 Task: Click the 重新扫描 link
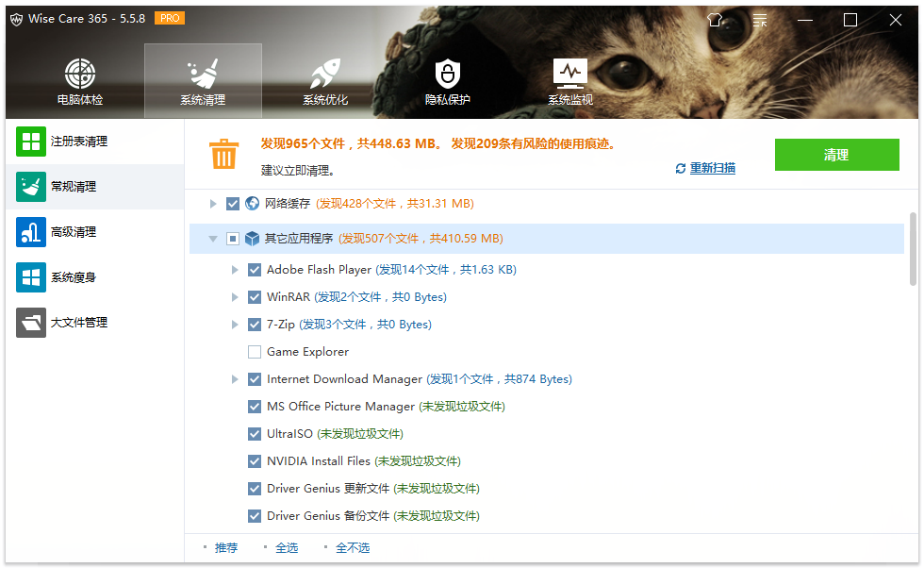(713, 168)
